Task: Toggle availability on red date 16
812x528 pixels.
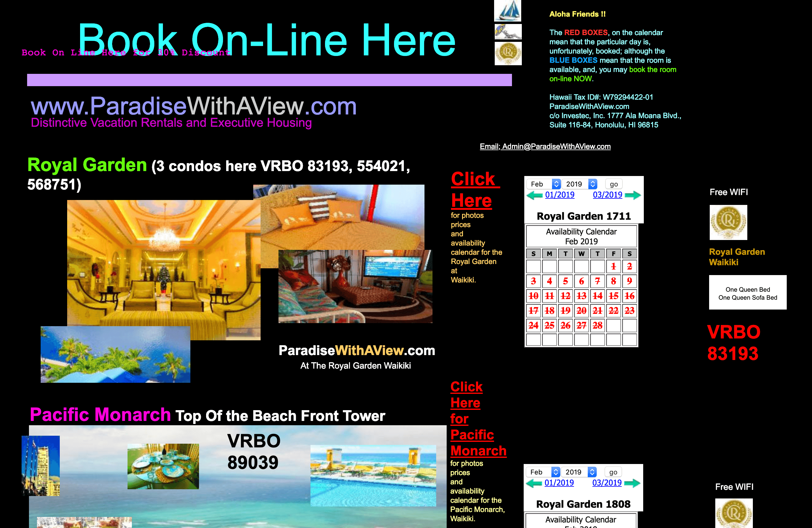Action: 629,296
